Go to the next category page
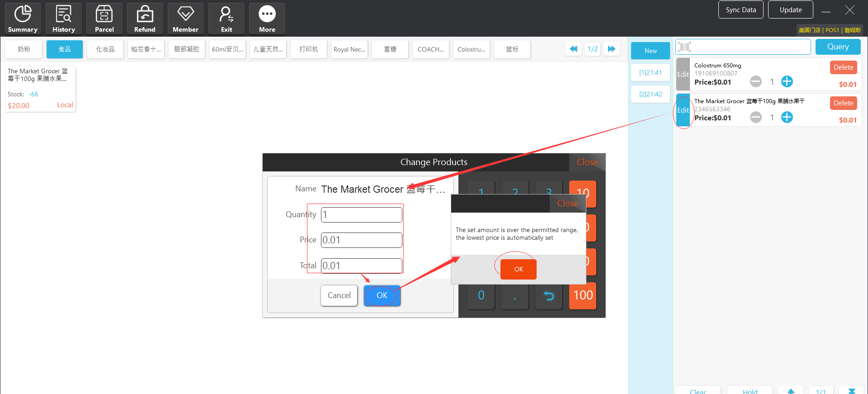The width and height of the screenshot is (868, 394). pyautogui.click(x=611, y=49)
